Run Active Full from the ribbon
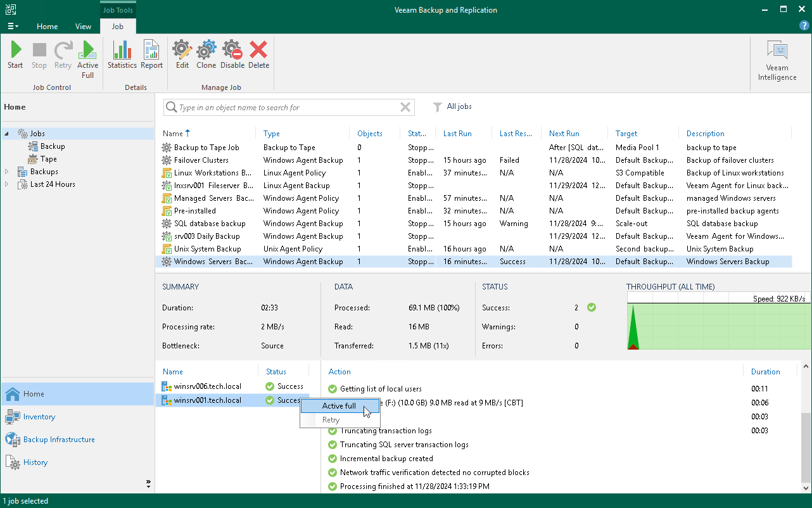The image size is (812, 508). (x=87, y=60)
